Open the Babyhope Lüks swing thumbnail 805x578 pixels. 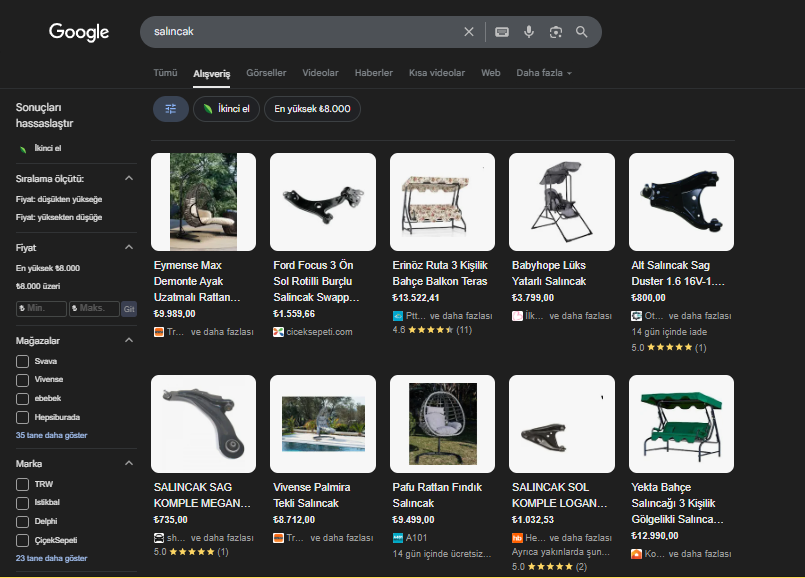(x=562, y=202)
